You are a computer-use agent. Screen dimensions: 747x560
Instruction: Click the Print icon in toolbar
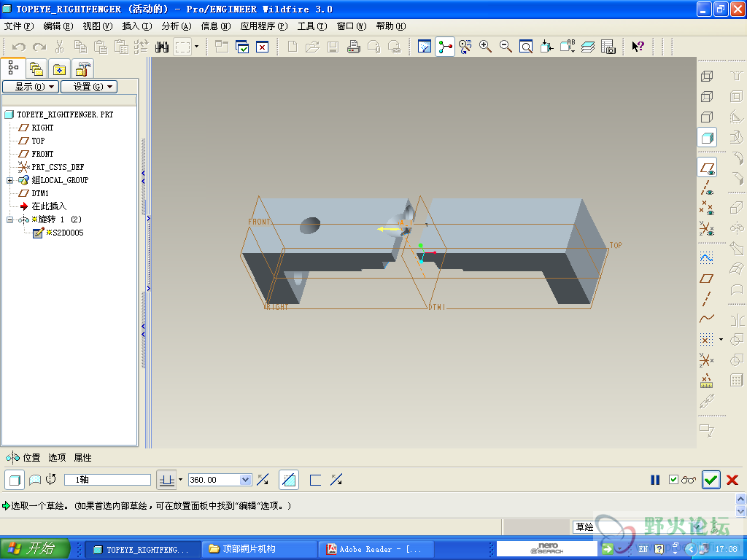(x=354, y=47)
